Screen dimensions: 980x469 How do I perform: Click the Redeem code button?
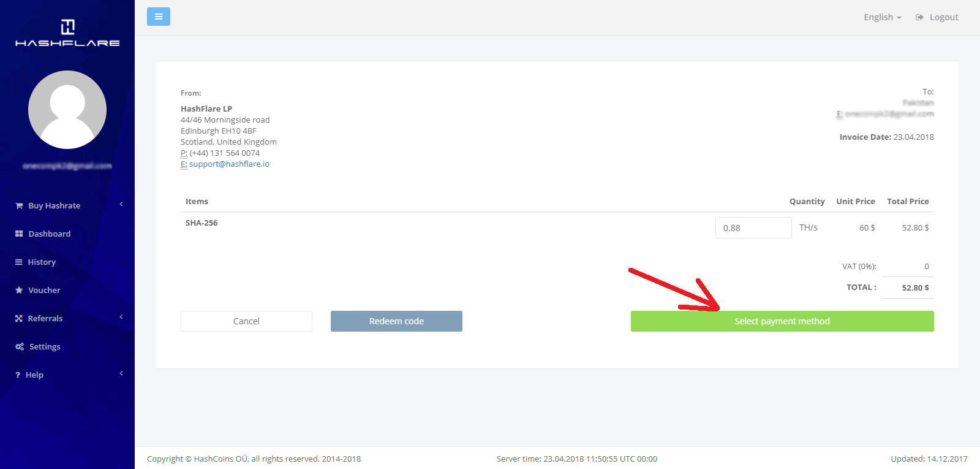pyautogui.click(x=396, y=321)
